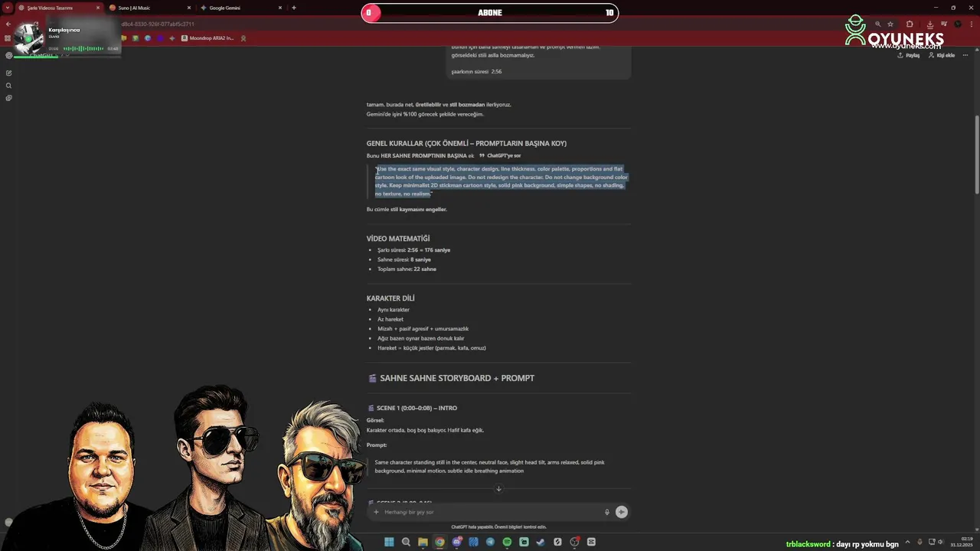Screen dimensions: 980x551
Task: Show hidden system tray icons chevron
Action: click(x=907, y=542)
